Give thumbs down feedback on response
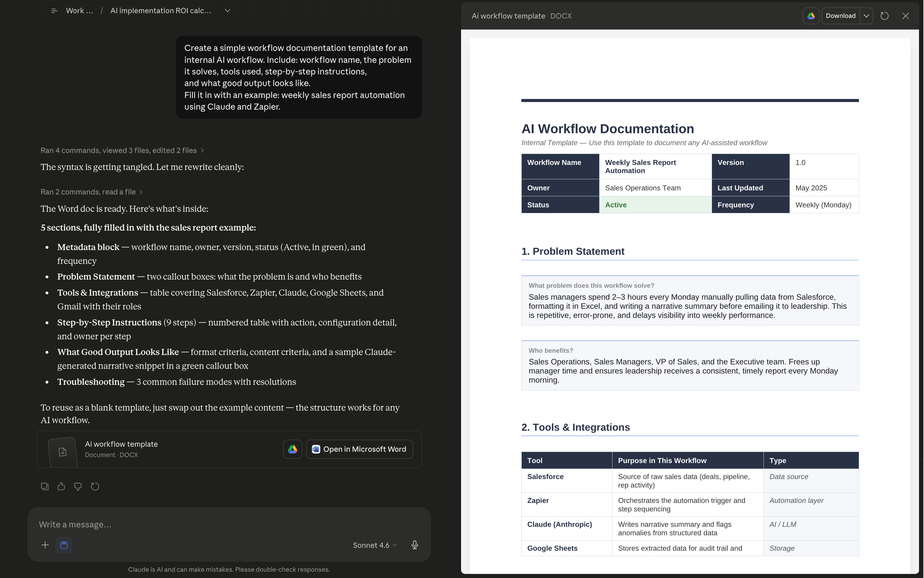 (78, 486)
